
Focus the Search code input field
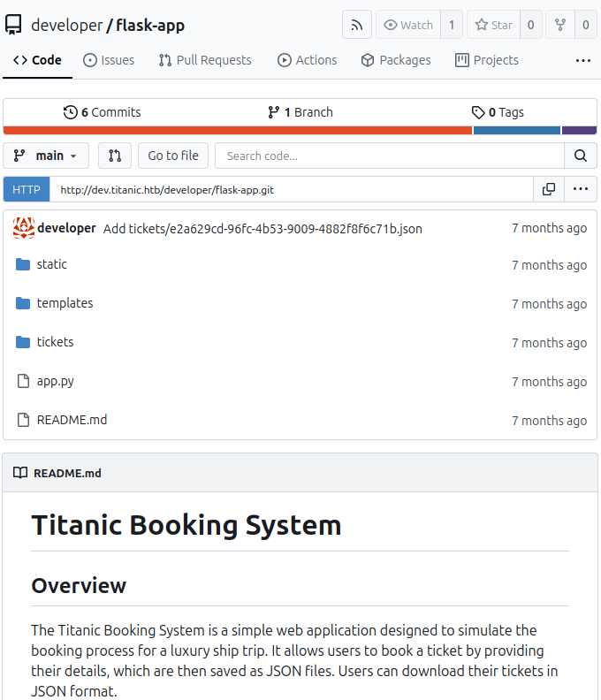tap(389, 156)
